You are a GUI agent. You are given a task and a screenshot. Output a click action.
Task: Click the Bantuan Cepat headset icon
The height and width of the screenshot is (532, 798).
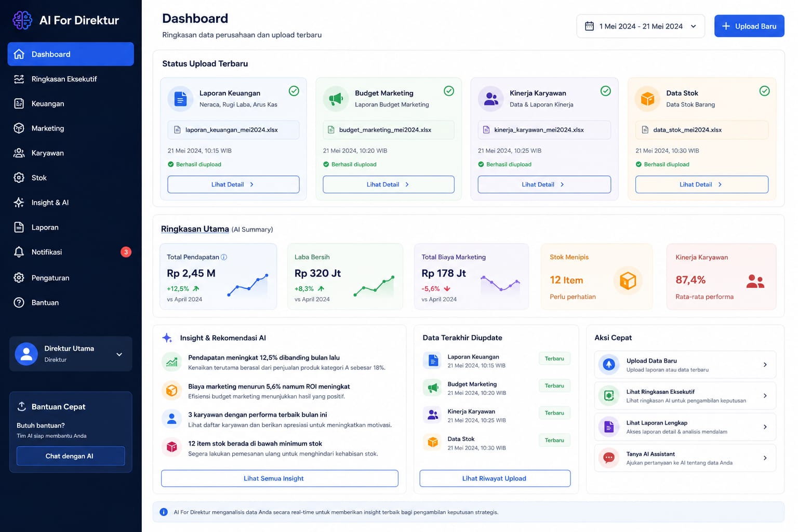[x=22, y=406]
